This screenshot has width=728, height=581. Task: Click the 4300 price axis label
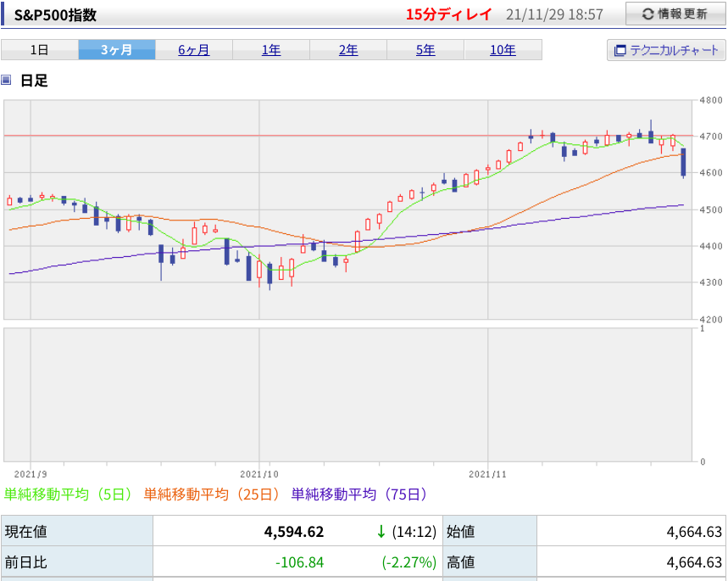[x=711, y=282]
